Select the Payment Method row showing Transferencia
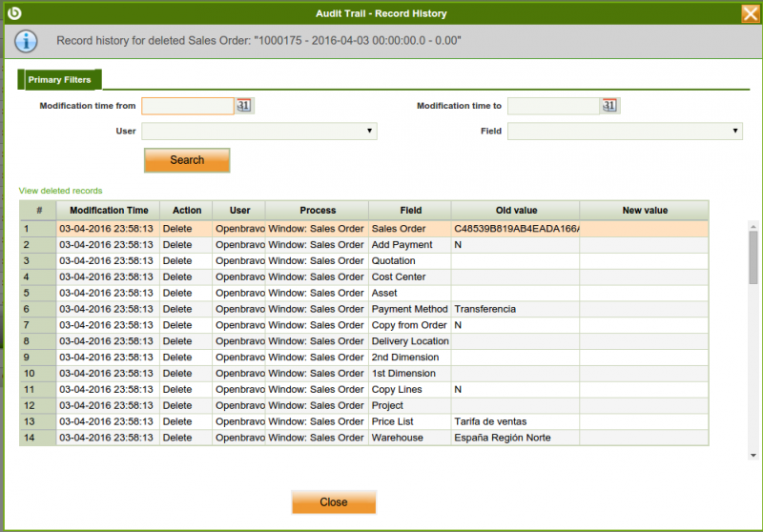Image resolution: width=763 pixels, height=532 pixels. point(410,309)
